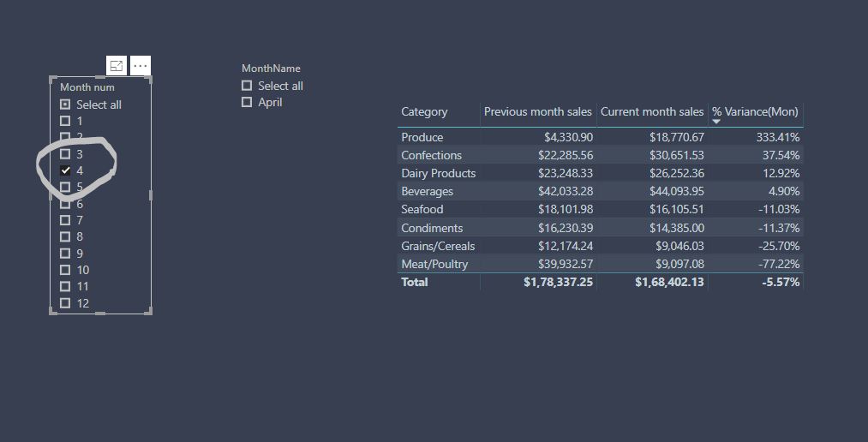
Task: Click the $26,252.36 current sales cell
Action: [x=677, y=174]
